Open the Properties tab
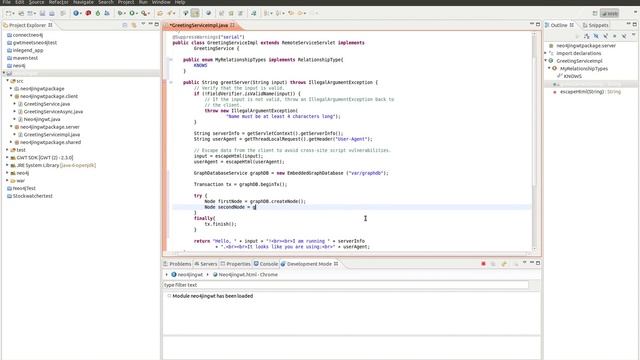 tap(236, 264)
